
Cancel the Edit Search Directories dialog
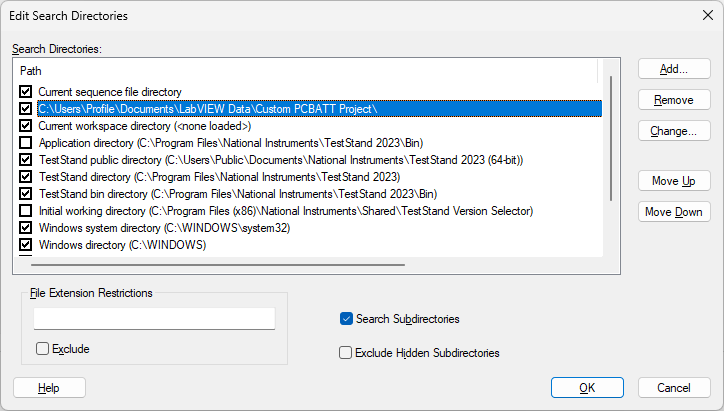674,387
